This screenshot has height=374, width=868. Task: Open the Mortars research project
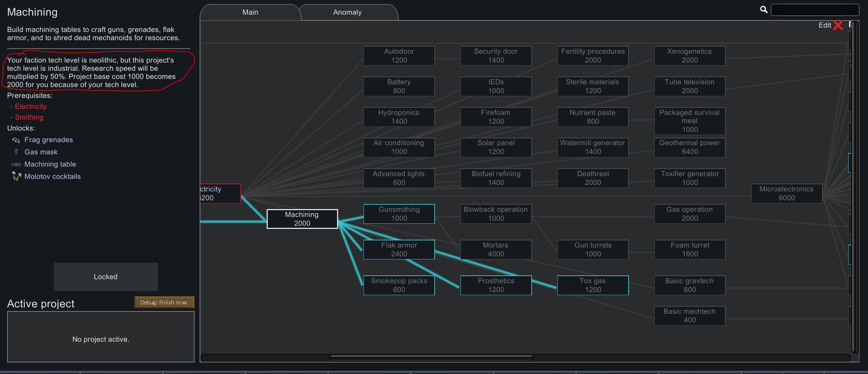(x=496, y=250)
